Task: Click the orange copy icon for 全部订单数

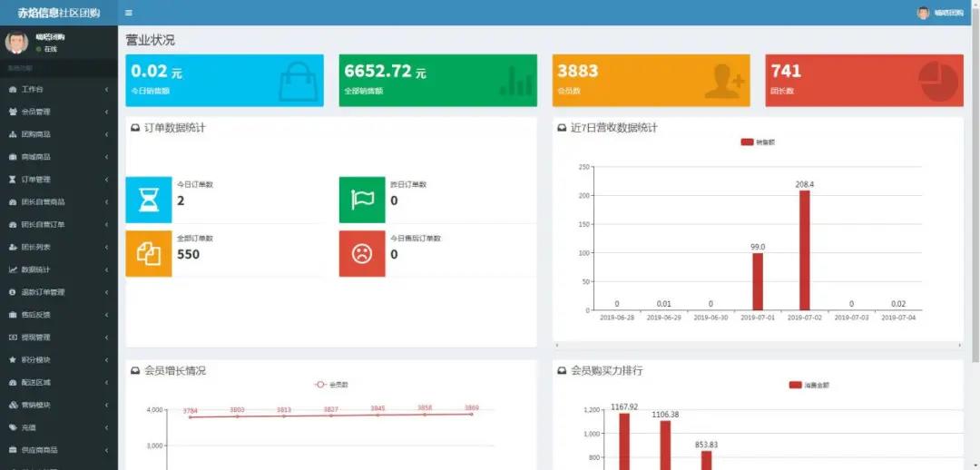Action: (x=148, y=253)
